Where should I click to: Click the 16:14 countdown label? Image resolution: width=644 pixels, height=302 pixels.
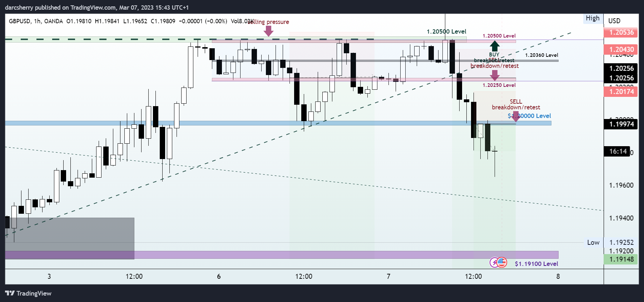tap(618, 151)
